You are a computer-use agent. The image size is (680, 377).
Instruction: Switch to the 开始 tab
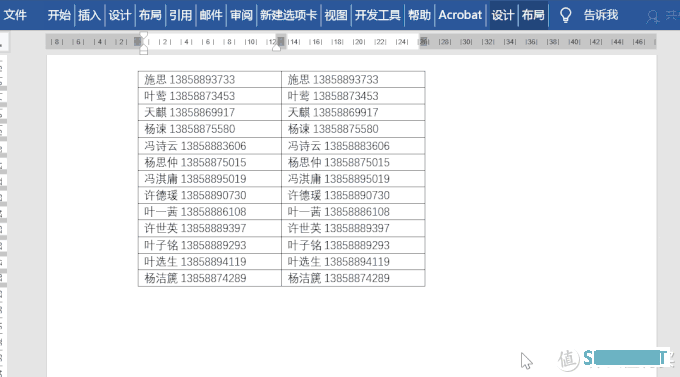tap(59, 15)
